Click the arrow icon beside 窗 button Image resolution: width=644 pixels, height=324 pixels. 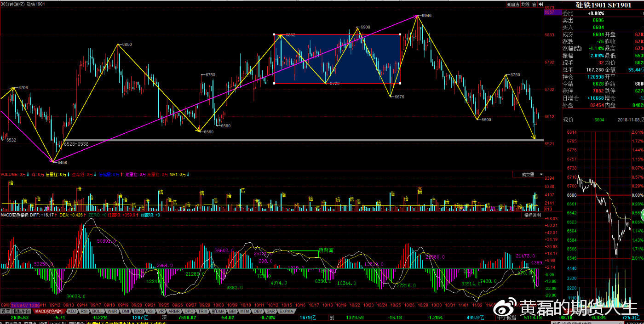(540, 4)
